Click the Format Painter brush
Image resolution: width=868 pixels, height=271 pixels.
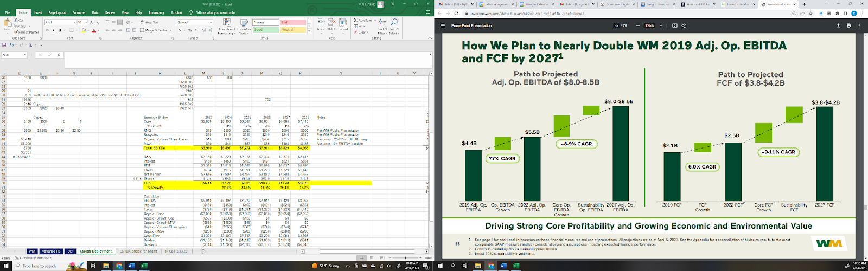(x=16, y=31)
